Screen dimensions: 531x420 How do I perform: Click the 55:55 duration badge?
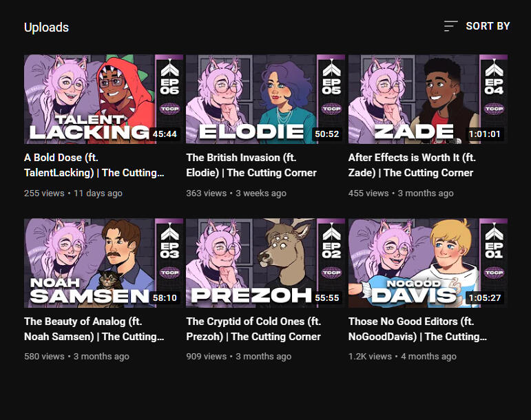tap(326, 298)
